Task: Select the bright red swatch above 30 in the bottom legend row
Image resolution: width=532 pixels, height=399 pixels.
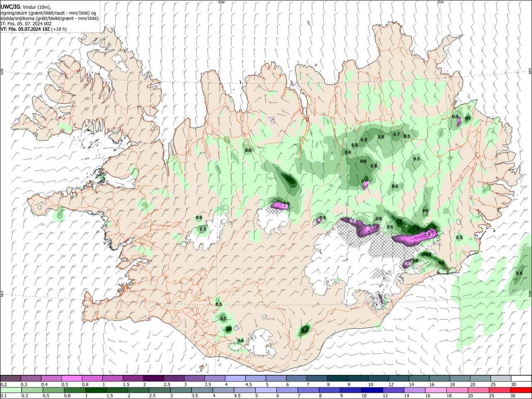Action: pyautogui.click(x=521, y=390)
